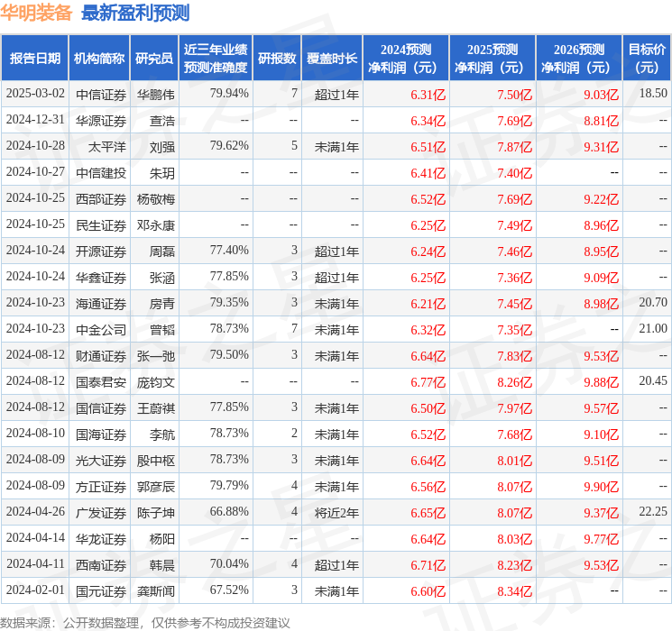Click date cell 2025-03-02
This screenshot has width=672, height=631.
(x=35, y=94)
